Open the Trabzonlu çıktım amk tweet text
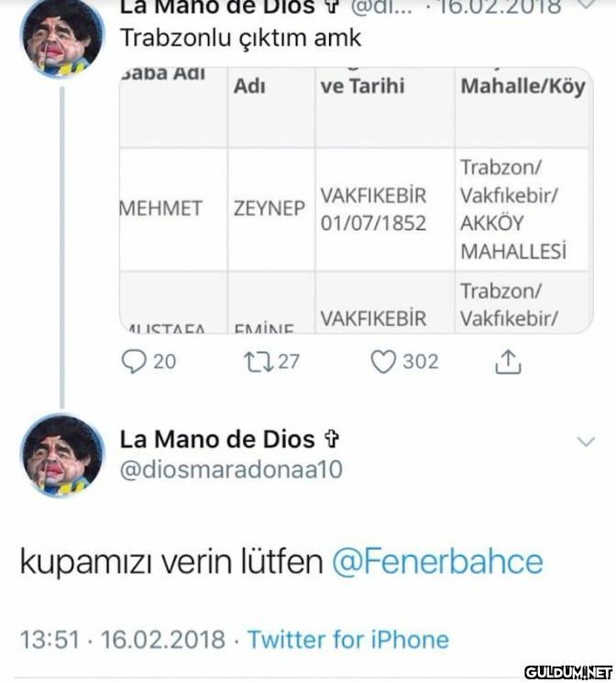This screenshot has height=683, width=616. (241, 39)
